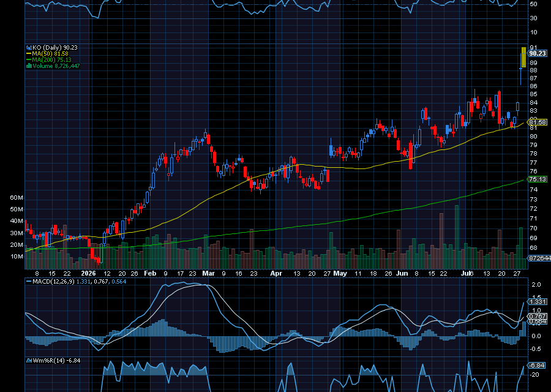Click the "MACD(12,26,9)" indicator label

(53, 282)
